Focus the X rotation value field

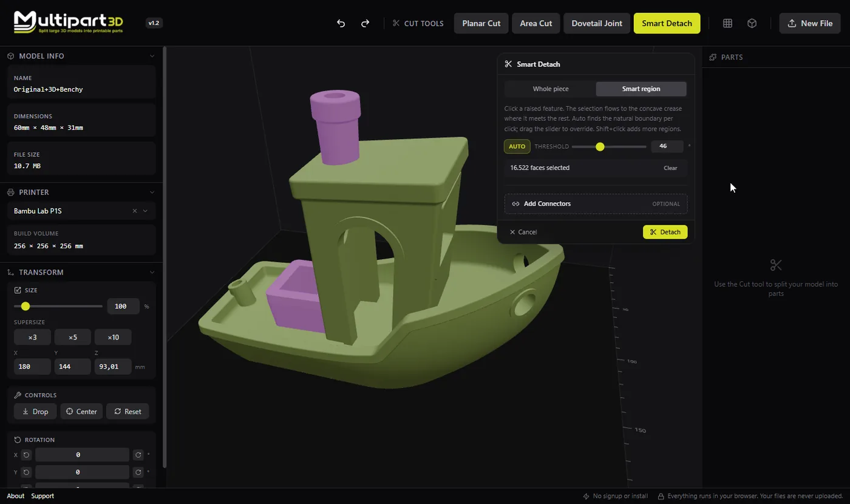click(x=82, y=455)
